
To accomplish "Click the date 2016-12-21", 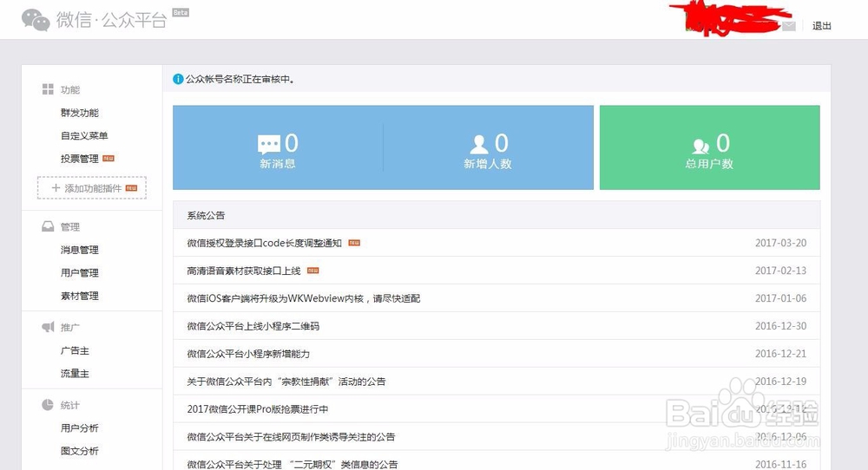I will (780, 353).
